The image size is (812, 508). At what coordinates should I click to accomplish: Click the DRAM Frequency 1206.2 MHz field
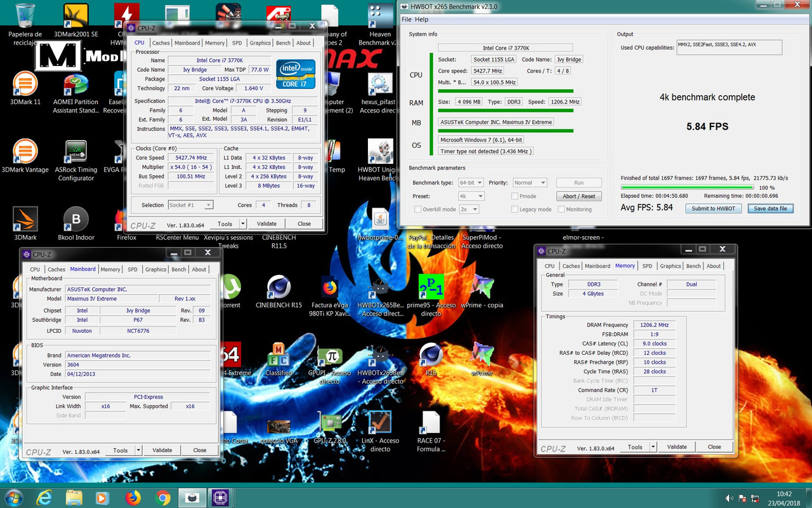(x=654, y=324)
